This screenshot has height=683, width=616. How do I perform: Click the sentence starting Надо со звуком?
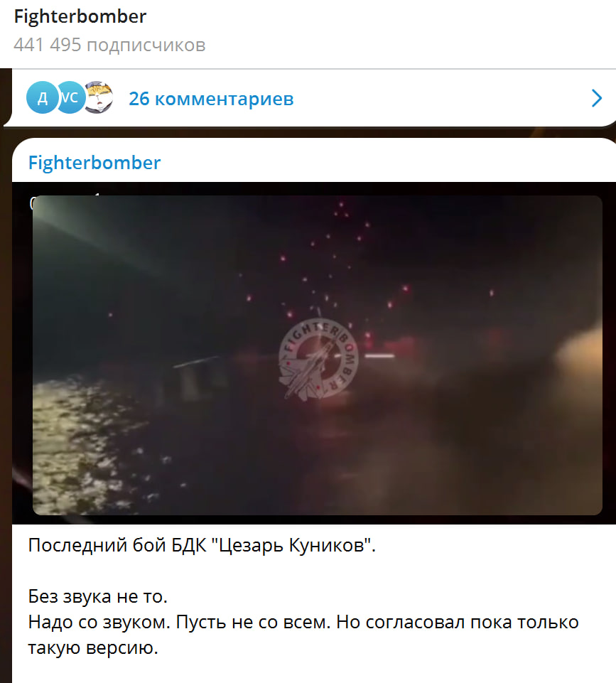303,622
